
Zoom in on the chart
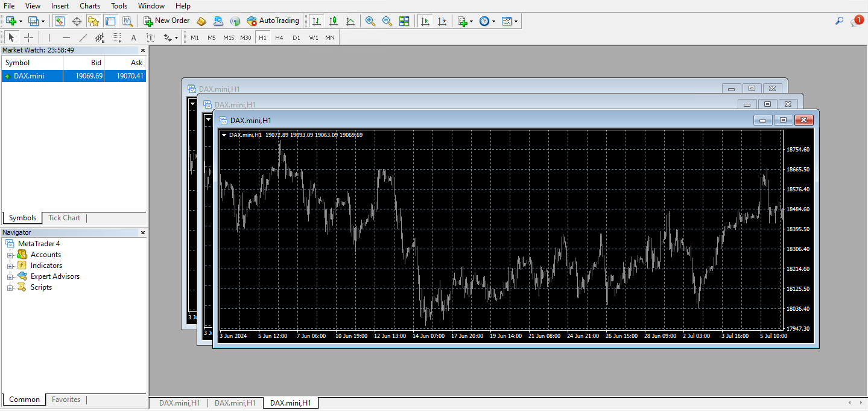(x=370, y=21)
